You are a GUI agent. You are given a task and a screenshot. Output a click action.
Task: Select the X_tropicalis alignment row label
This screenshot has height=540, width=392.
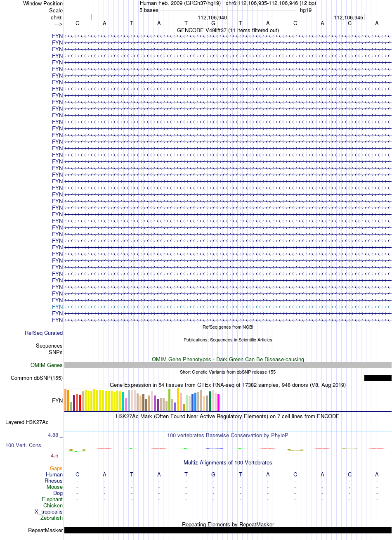49,512
